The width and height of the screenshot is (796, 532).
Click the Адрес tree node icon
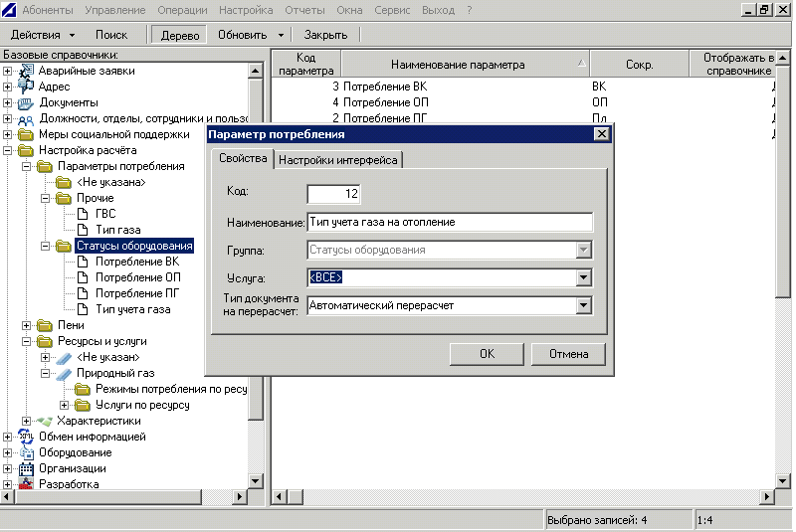tap(27, 88)
